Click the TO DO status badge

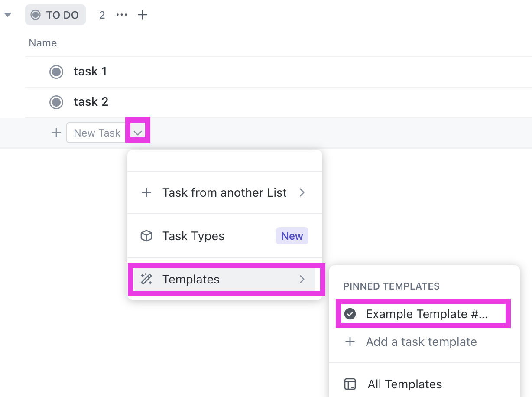click(x=55, y=15)
